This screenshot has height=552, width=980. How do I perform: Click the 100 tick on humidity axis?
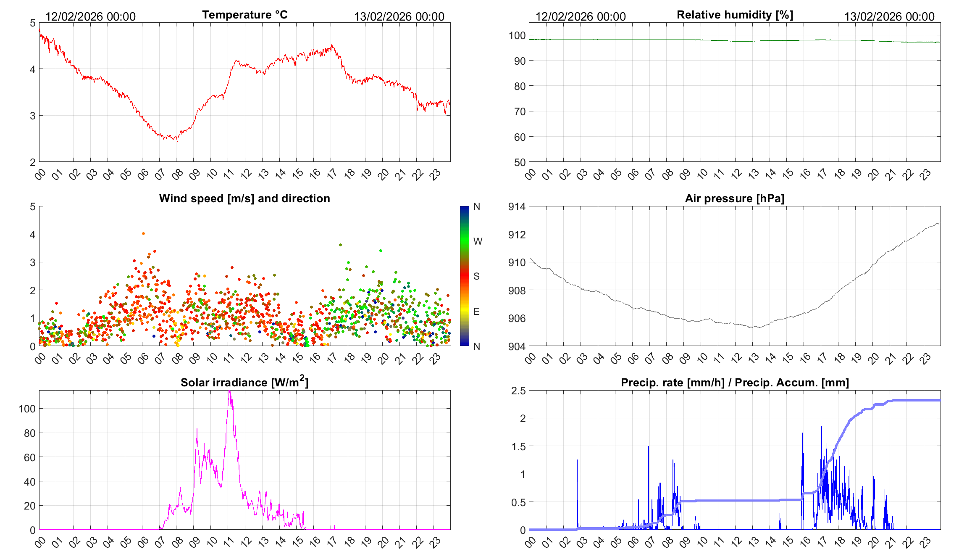point(517,35)
